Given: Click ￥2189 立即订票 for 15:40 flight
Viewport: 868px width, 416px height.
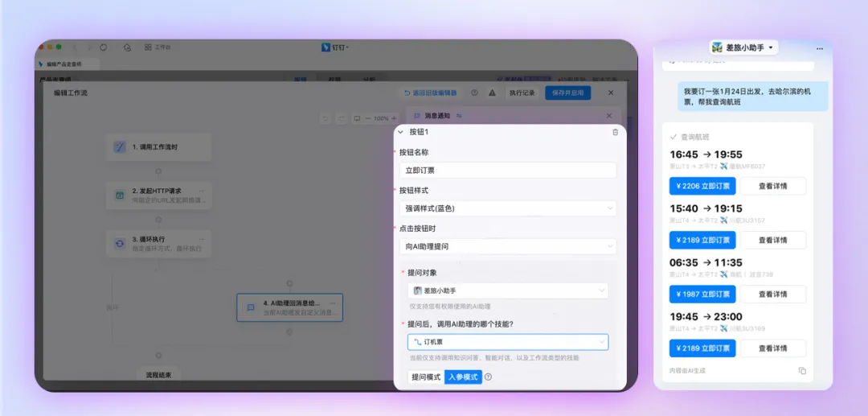Looking at the screenshot, I should pos(702,240).
